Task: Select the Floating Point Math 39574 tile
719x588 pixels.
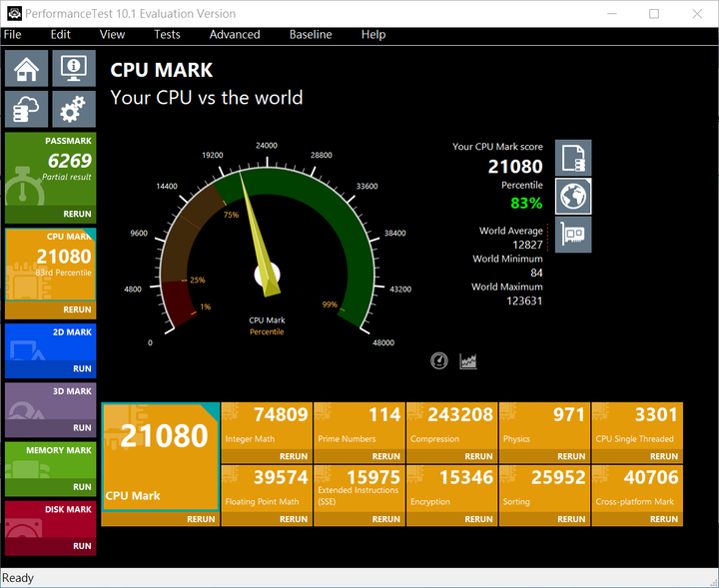Action: pyautogui.click(x=267, y=488)
